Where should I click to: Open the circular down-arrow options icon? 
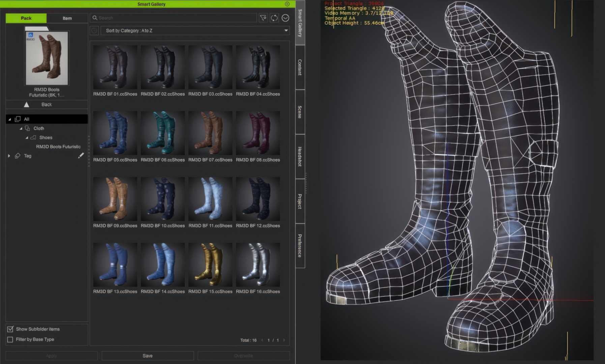pos(285,18)
